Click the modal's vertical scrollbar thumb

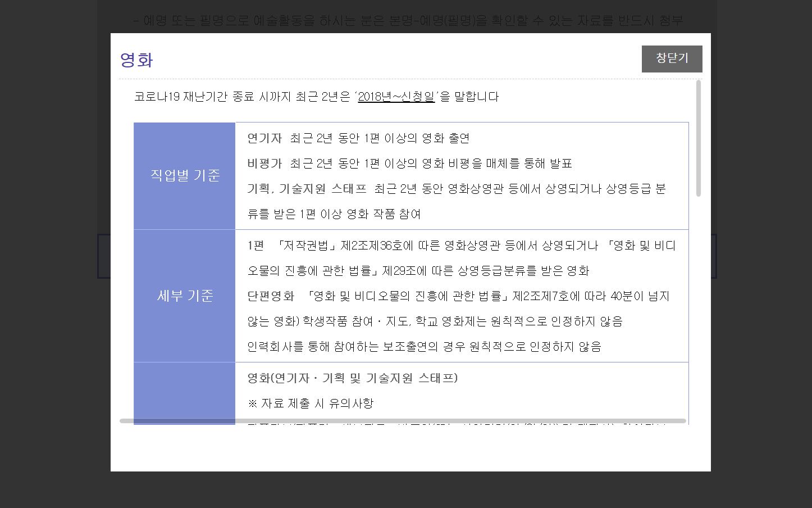coord(699,138)
